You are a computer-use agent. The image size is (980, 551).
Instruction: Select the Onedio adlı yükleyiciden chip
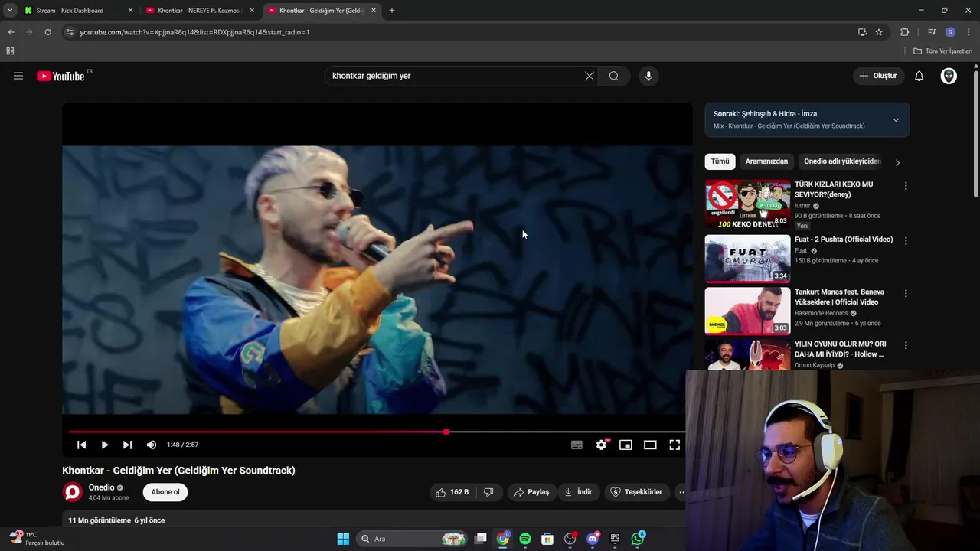[842, 161]
